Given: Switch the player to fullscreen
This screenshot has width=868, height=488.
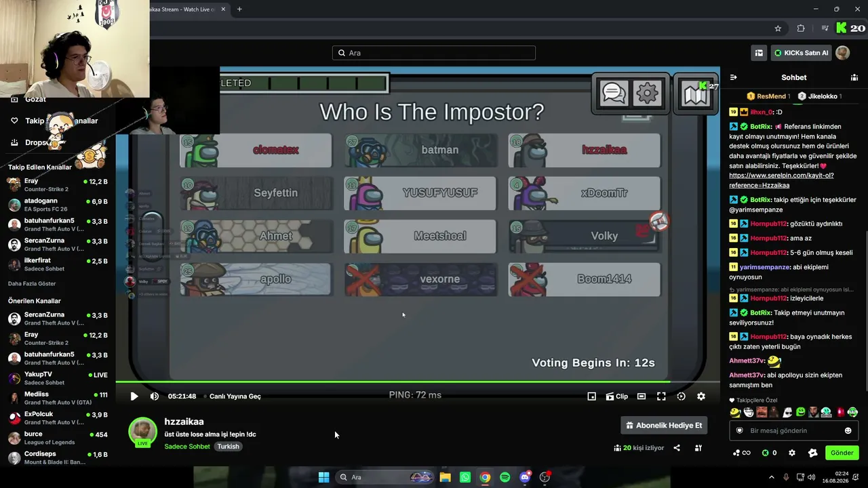Looking at the screenshot, I should point(661,396).
